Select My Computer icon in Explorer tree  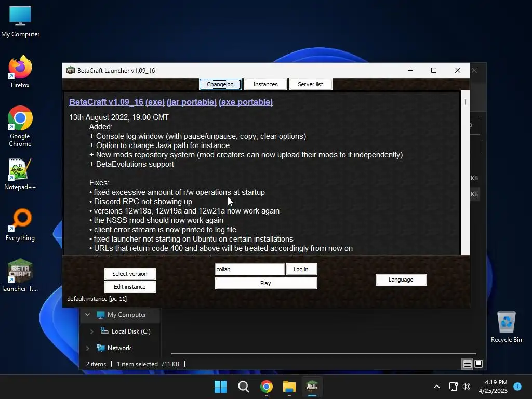[x=100, y=315]
